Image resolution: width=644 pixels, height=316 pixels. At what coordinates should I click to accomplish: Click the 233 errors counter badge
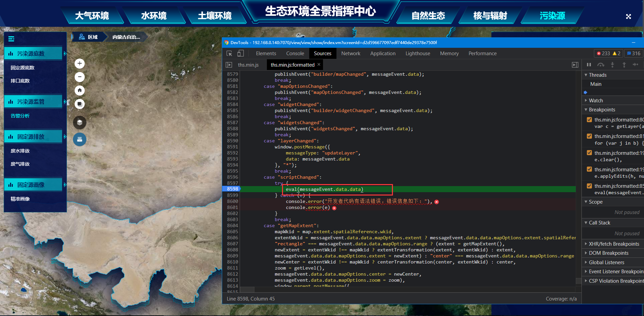603,53
